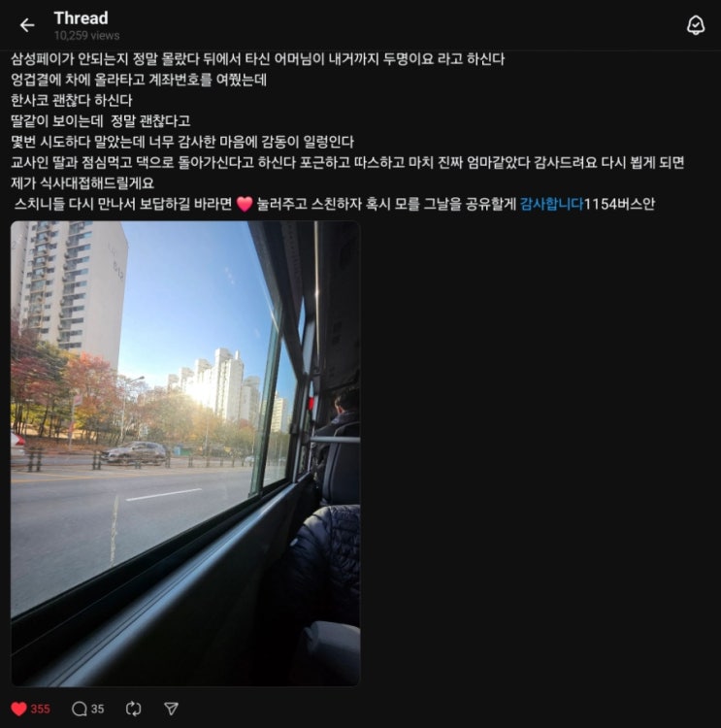721x728 pixels.
Task: Click the line starting with 엉겁결에 차에
Action: 139,80
